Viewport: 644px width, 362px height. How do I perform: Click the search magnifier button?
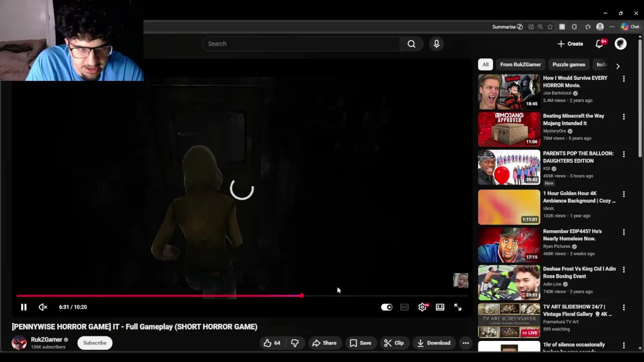412,44
